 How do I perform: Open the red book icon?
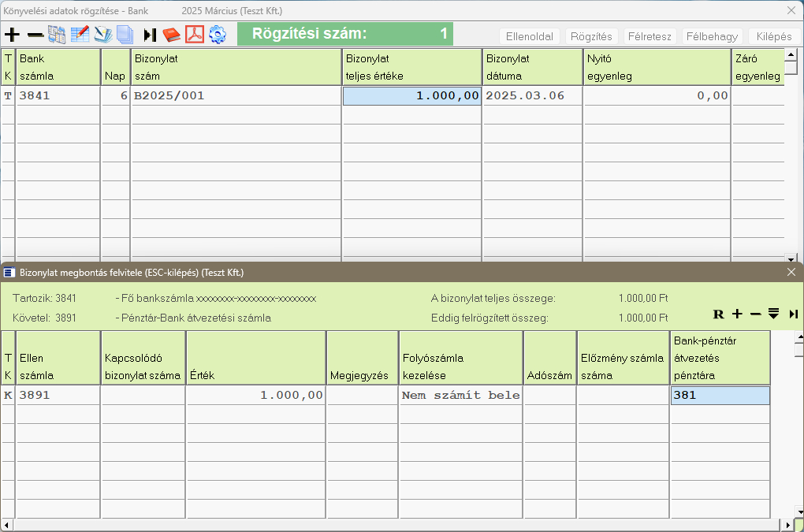[x=172, y=35]
